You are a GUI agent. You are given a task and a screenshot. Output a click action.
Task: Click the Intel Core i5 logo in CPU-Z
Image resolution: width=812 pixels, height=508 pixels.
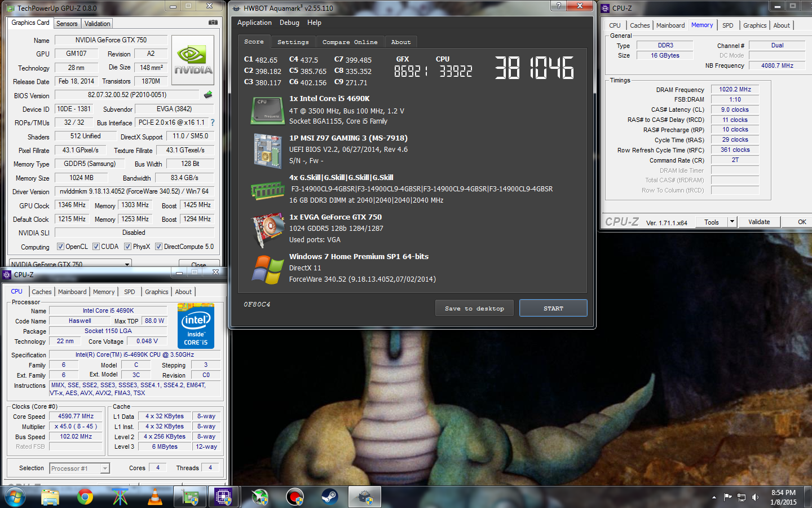point(196,326)
